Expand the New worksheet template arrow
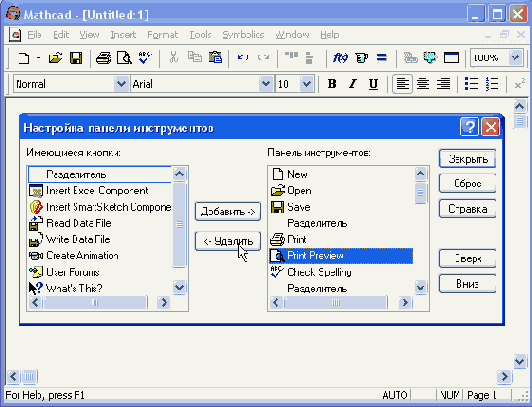Screen dimensions: 532x407 point(38,58)
